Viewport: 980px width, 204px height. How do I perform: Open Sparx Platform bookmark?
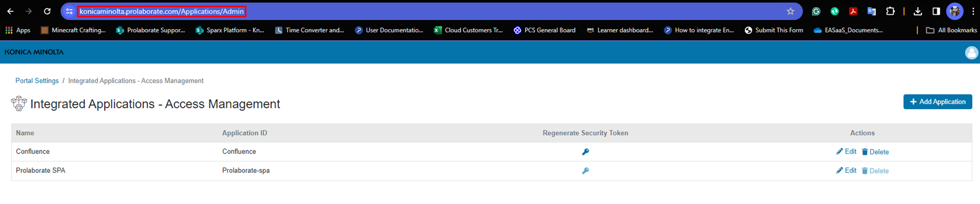(x=230, y=30)
